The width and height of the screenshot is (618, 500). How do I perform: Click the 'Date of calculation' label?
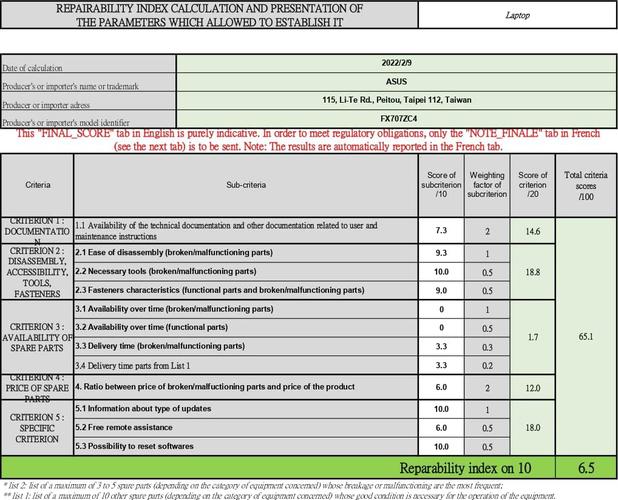coord(88,64)
